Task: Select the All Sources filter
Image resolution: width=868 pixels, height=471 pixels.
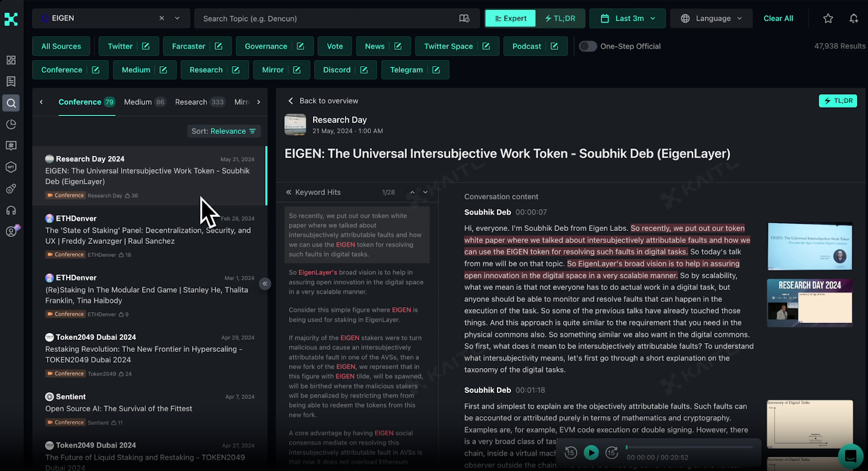Action: [x=61, y=46]
